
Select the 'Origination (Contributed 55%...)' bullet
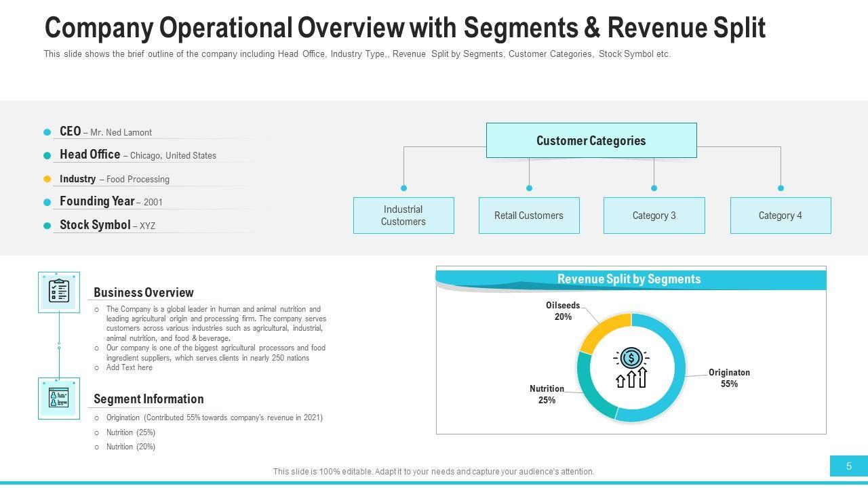214,418
